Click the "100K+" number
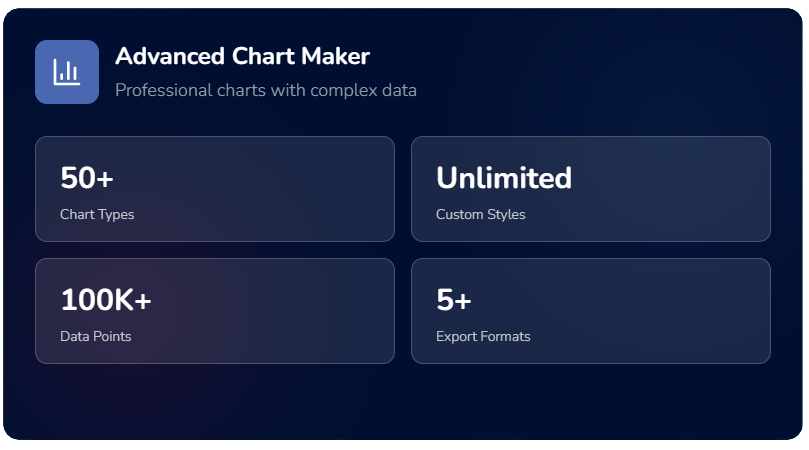The image size is (809, 450). click(x=106, y=300)
